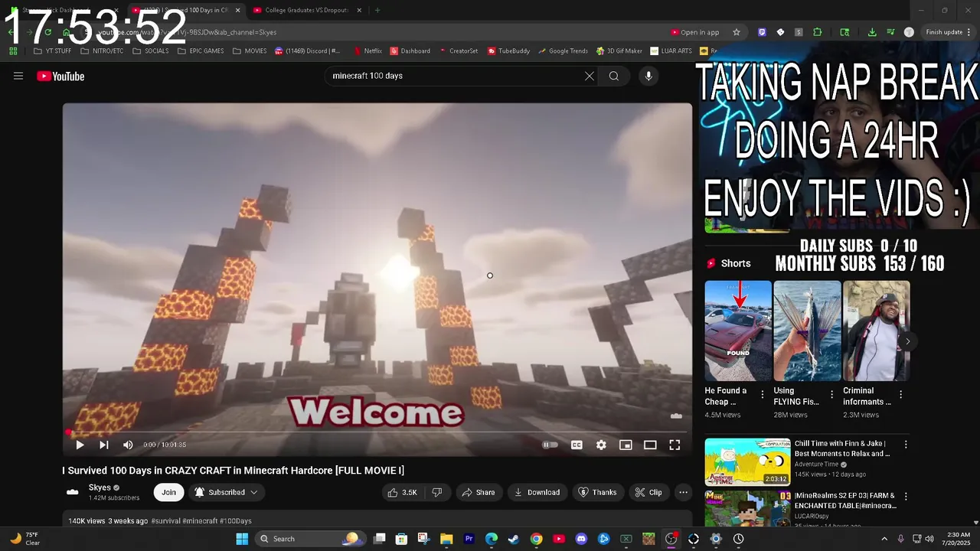The width and height of the screenshot is (980, 551).
Task: Open Premiere Pro from the taskbar
Action: [469, 539]
